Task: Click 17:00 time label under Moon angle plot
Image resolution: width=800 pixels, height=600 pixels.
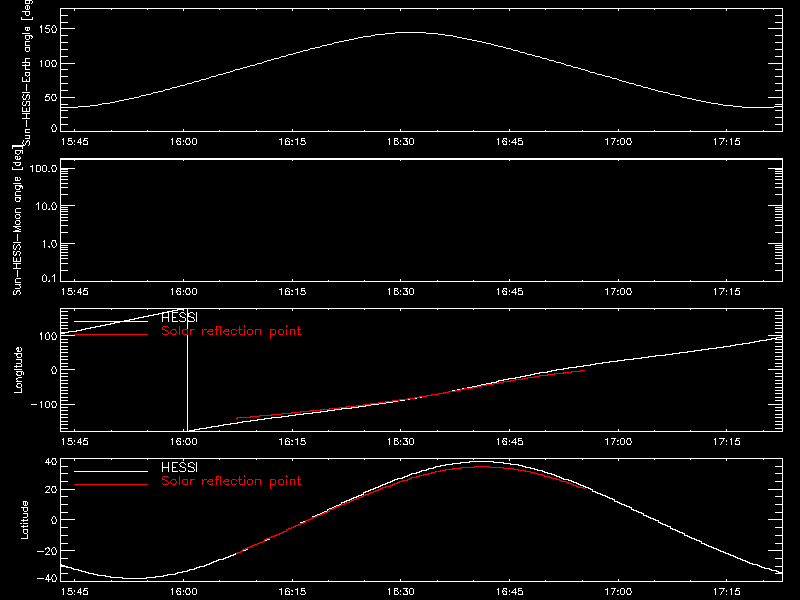Action: coord(618,292)
